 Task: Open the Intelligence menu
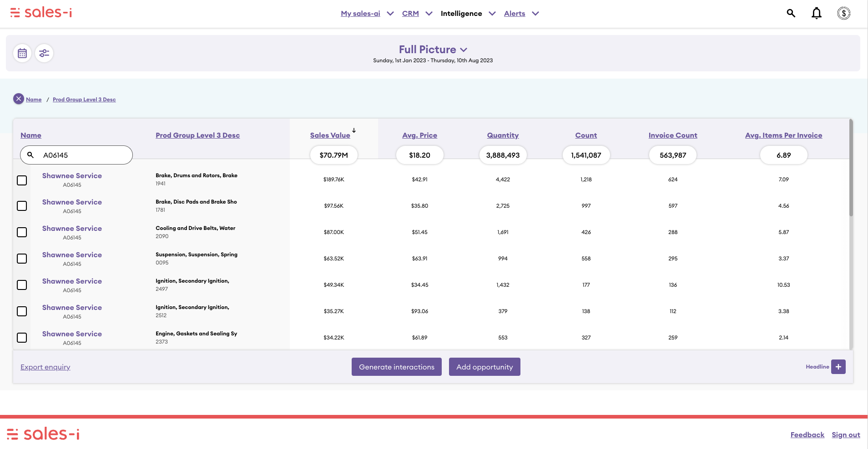tap(461, 14)
